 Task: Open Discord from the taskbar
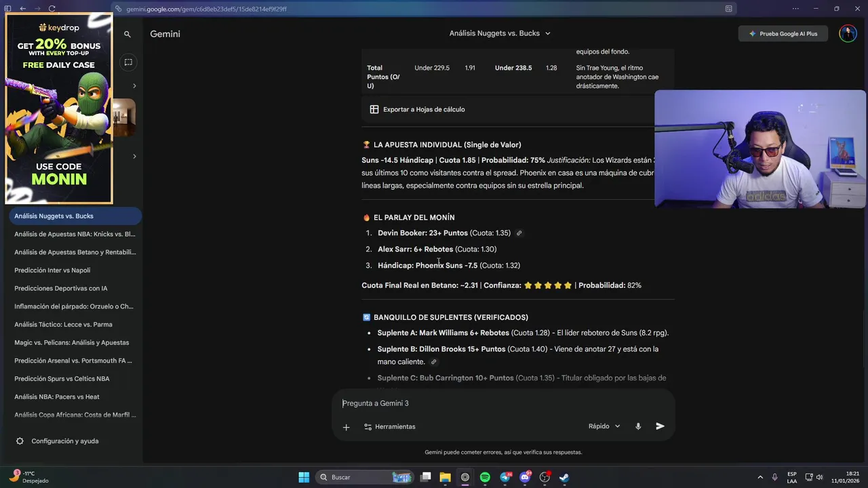pos(525,477)
